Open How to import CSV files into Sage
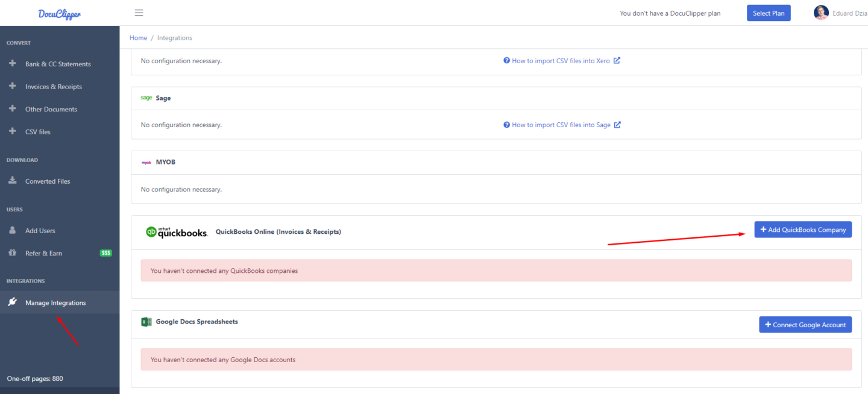This screenshot has width=868, height=394. [561, 125]
